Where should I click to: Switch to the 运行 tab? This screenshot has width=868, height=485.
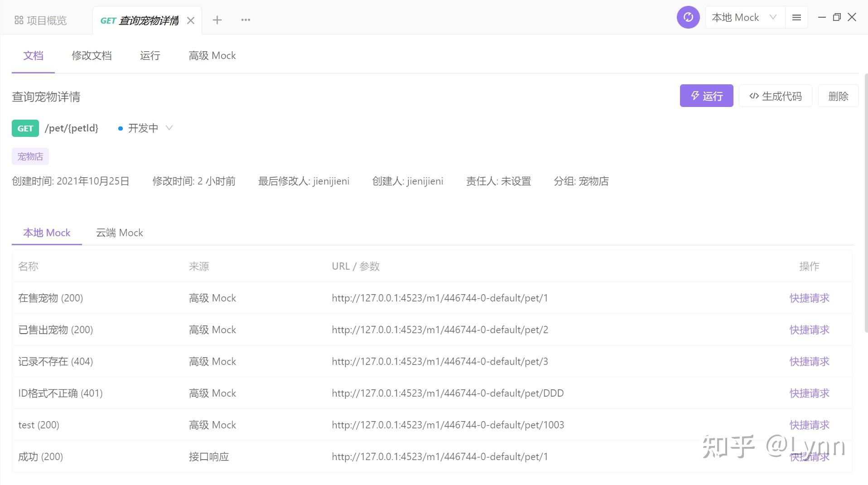[x=149, y=55]
